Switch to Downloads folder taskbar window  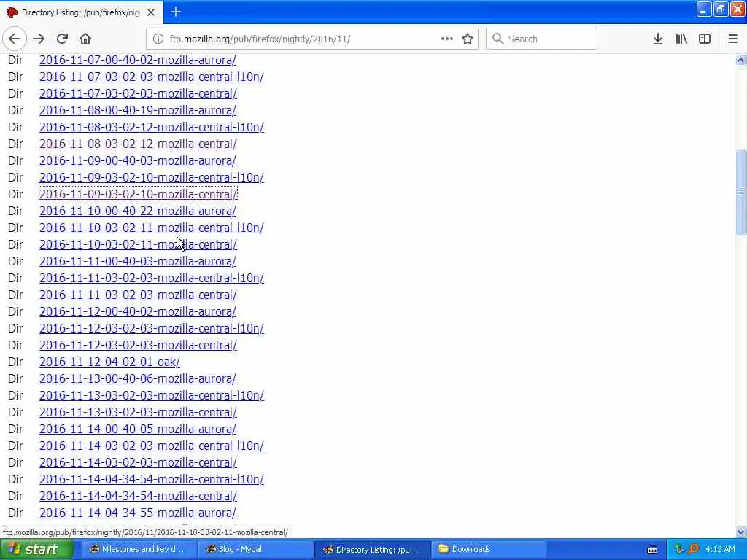pos(489,549)
